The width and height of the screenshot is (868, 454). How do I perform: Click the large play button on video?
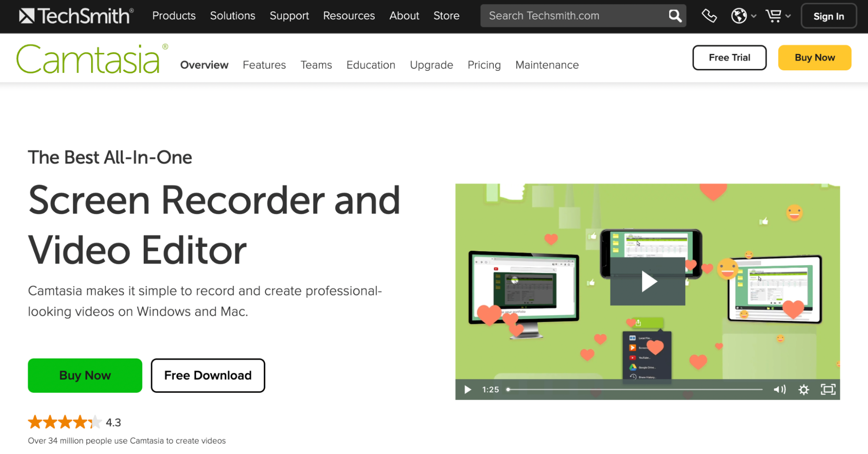647,281
